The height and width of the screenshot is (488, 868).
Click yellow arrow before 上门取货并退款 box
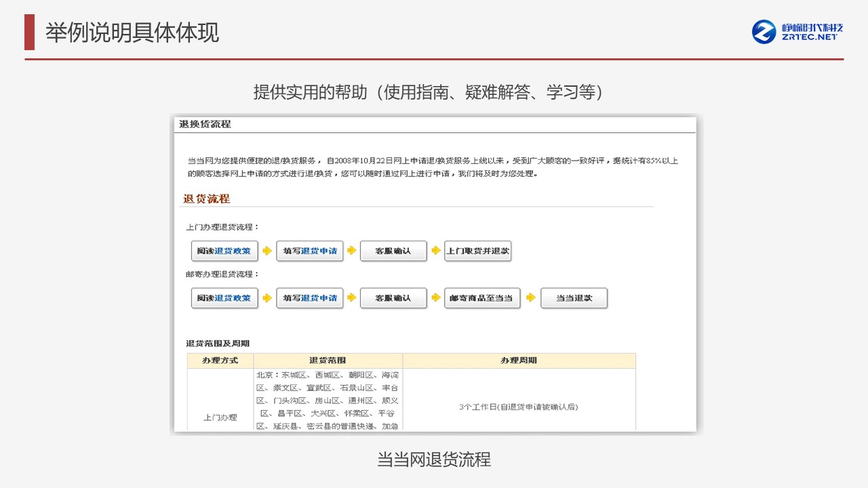[x=436, y=251]
